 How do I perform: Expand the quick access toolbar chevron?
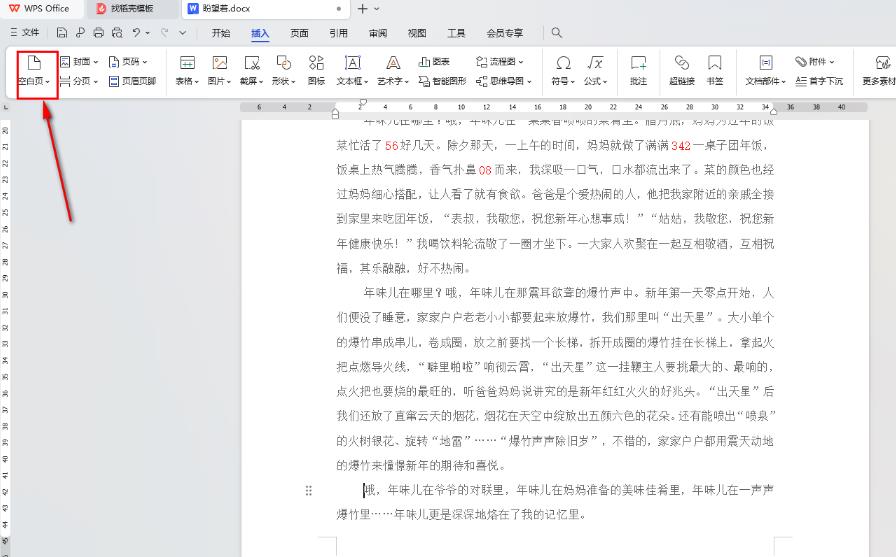click(183, 33)
